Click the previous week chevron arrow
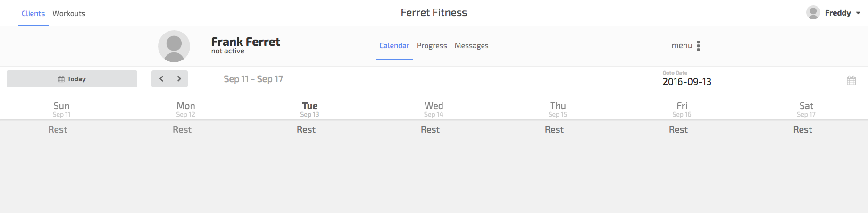Viewport: 868px width, 213px height. point(161,79)
